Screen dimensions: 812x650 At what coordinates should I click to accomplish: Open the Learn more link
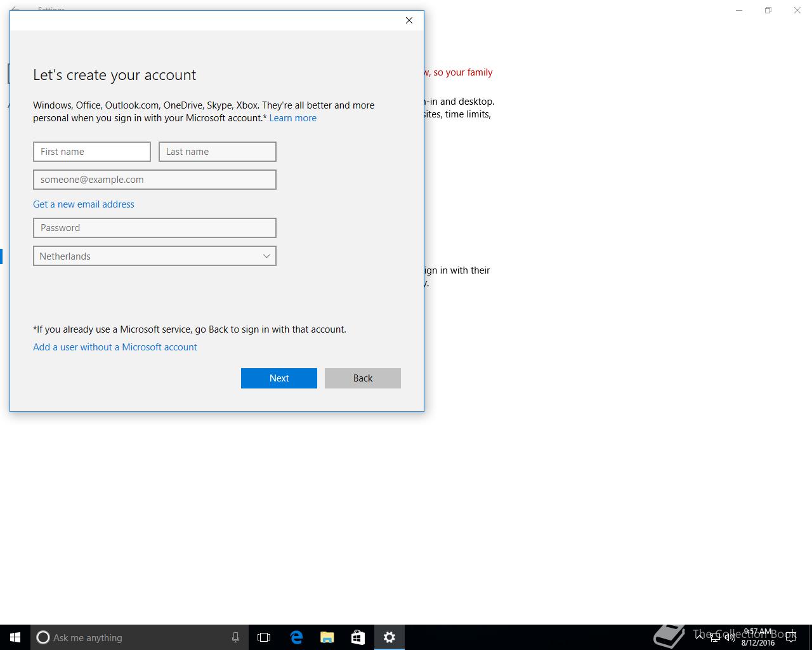pos(292,118)
